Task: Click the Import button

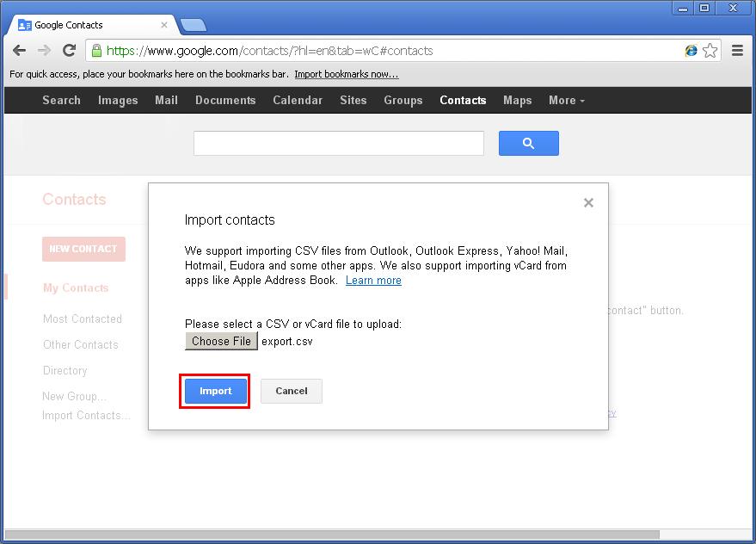Action: point(214,391)
